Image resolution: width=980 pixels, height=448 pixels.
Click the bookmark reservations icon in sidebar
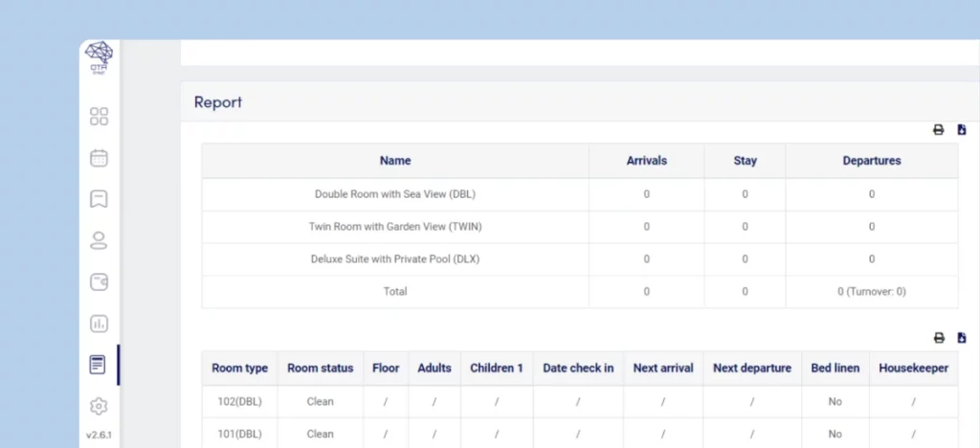click(x=99, y=199)
